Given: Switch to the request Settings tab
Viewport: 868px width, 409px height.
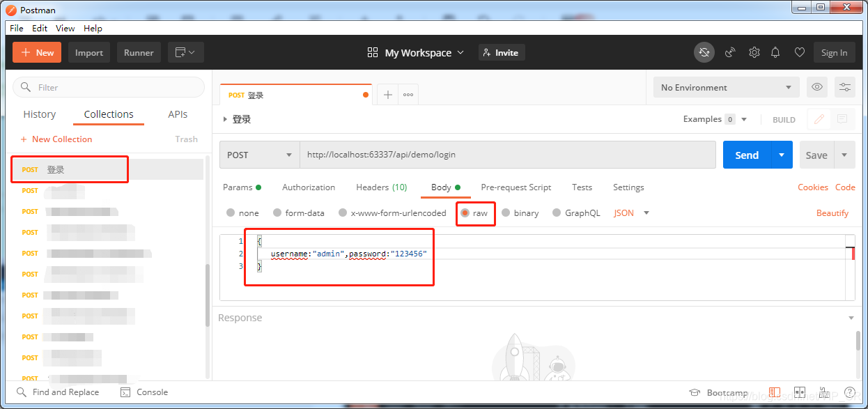Looking at the screenshot, I should click(628, 187).
